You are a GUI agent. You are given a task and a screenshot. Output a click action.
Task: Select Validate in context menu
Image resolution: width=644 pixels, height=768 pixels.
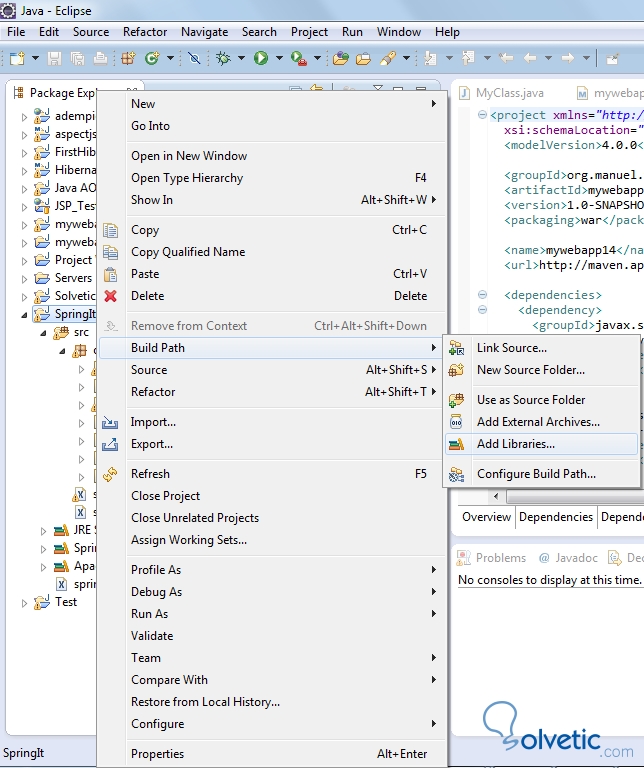pyautogui.click(x=272, y=636)
